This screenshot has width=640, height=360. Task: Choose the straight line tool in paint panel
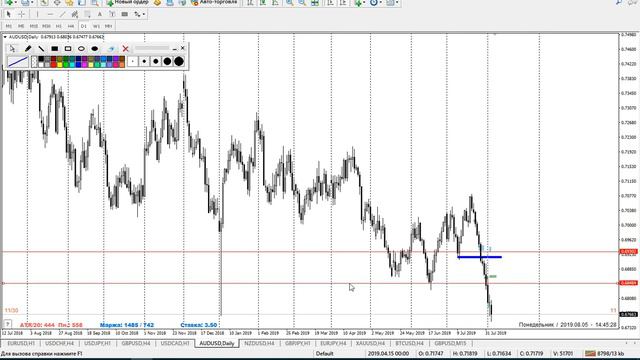(x=41, y=49)
